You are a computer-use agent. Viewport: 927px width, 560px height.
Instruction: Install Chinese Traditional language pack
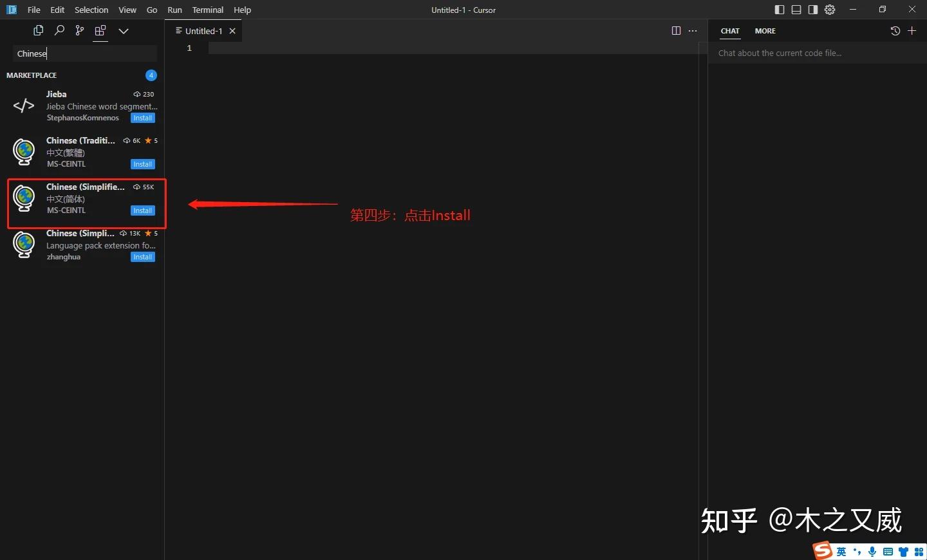pyautogui.click(x=143, y=164)
